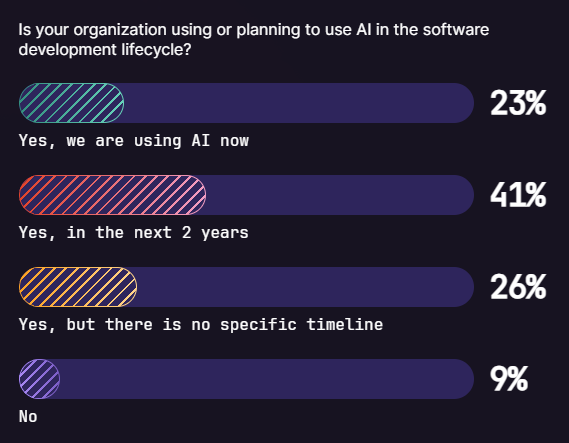
Task: Click empty track of the 26% bar
Action: (x=306, y=287)
